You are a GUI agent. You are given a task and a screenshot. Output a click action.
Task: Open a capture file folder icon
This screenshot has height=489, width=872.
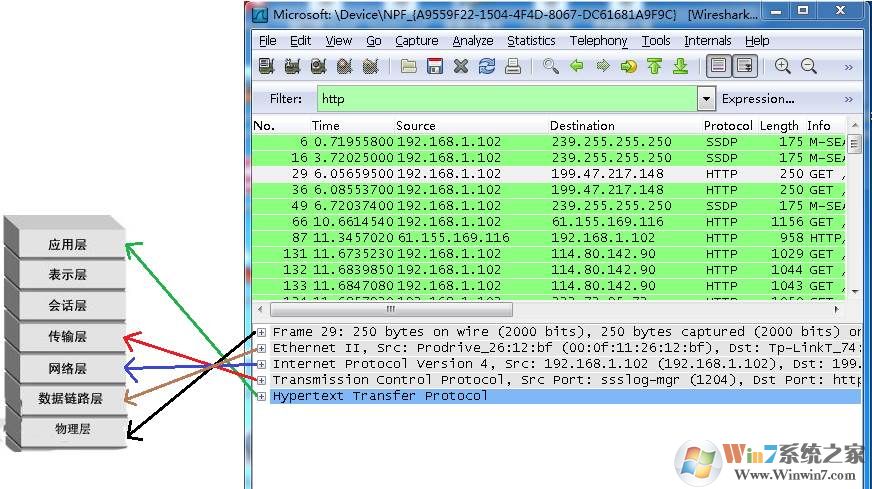point(409,67)
